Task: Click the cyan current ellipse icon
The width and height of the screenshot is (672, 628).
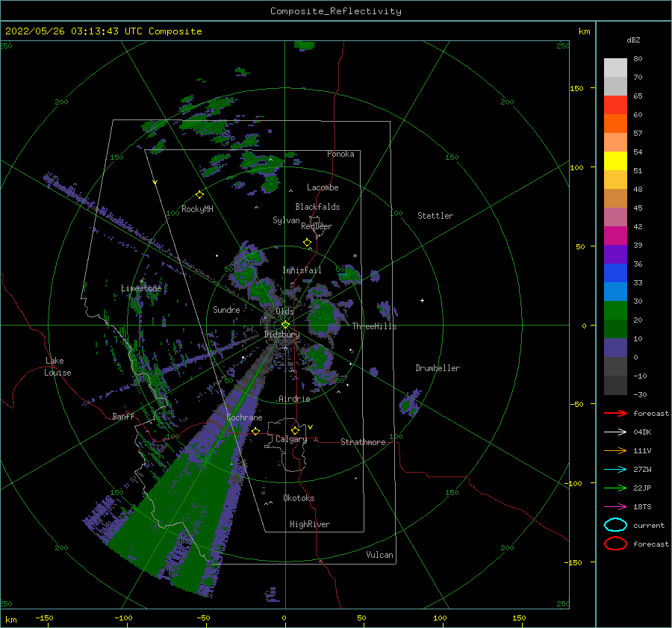Action: click(615, 525)
